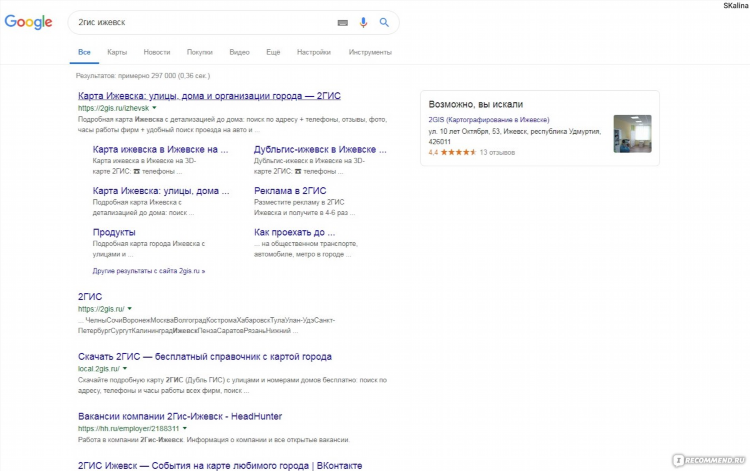Open the 'Как проехать до ...' sitelink
This screenshot has height=471, width=750.
294,232
